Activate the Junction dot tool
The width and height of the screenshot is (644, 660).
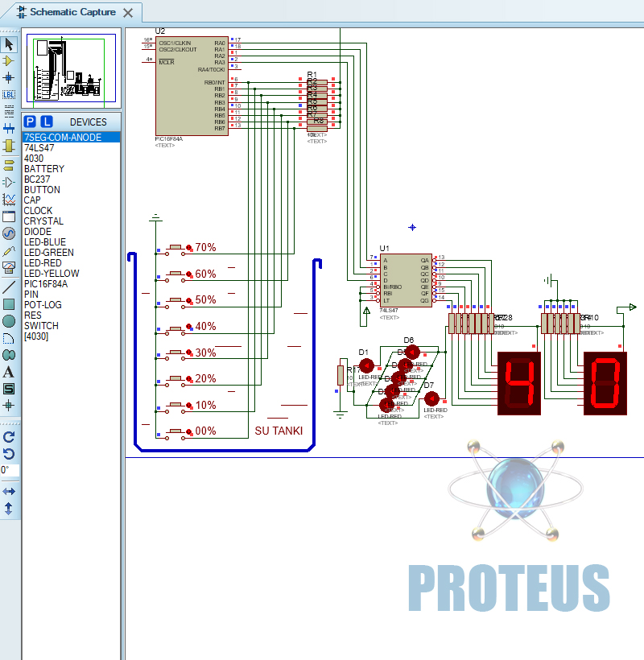tap(9, 77)
